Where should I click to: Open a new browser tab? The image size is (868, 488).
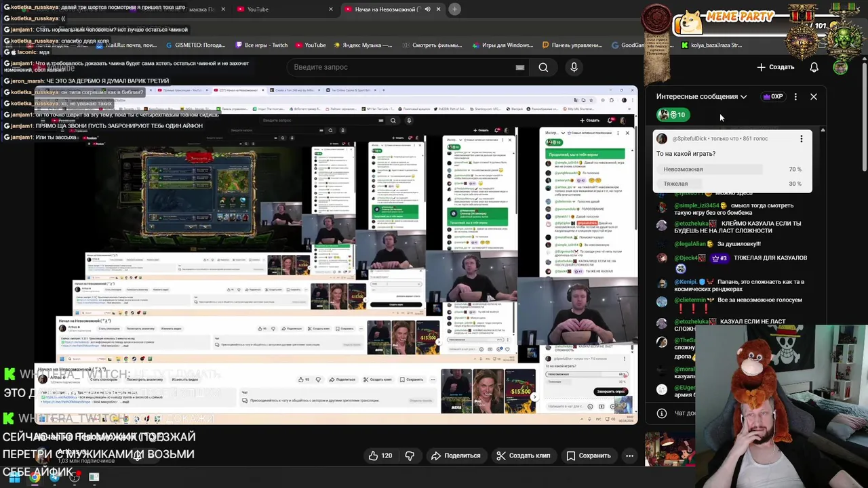coord(455,9)
